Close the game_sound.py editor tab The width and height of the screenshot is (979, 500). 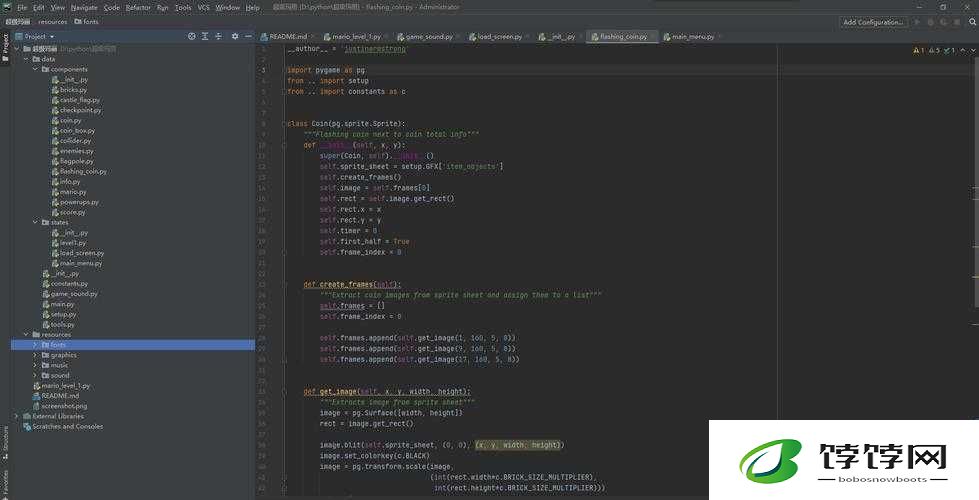[x=458, y=37]
